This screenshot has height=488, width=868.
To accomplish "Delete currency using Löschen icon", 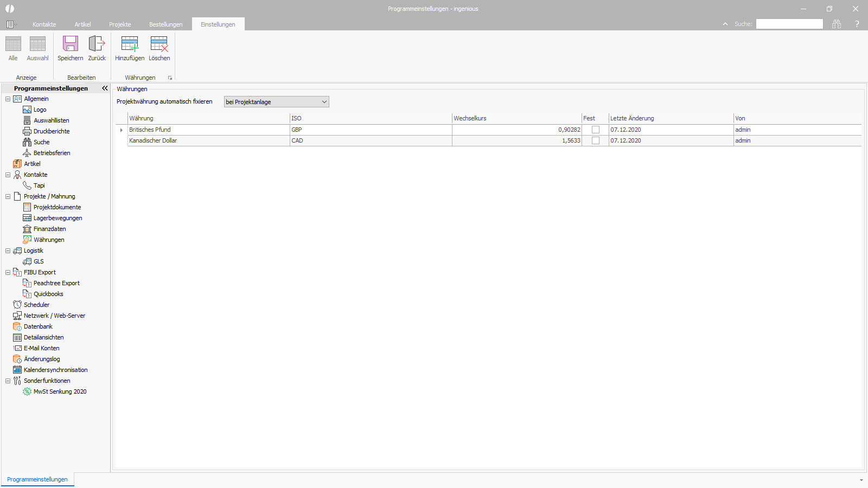I will (159, 44).
